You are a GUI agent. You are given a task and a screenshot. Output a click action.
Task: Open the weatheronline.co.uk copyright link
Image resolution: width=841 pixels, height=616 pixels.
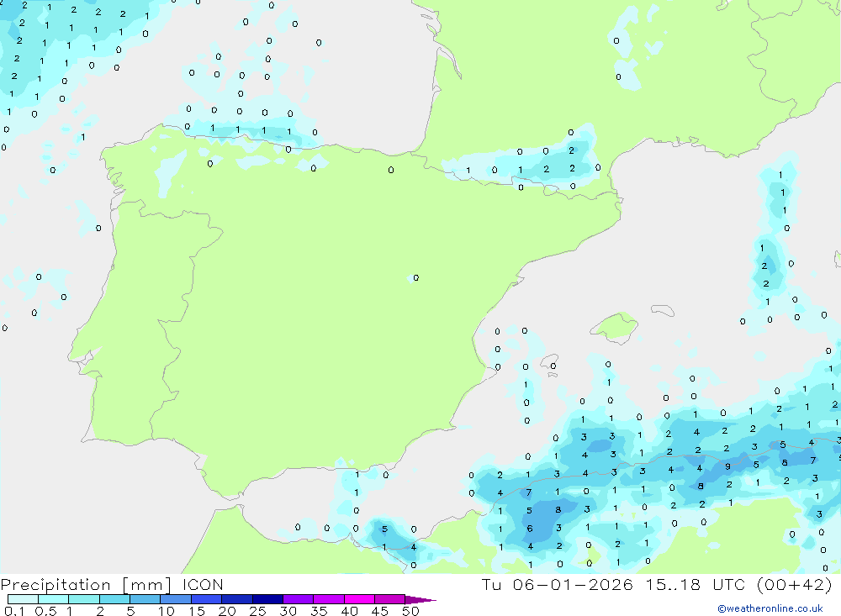click(770, 608)
